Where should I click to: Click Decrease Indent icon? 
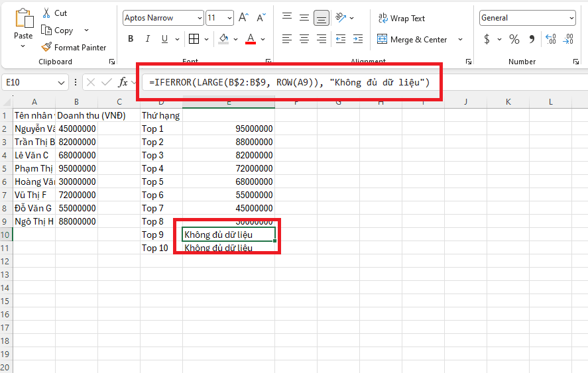coord(341,38)
